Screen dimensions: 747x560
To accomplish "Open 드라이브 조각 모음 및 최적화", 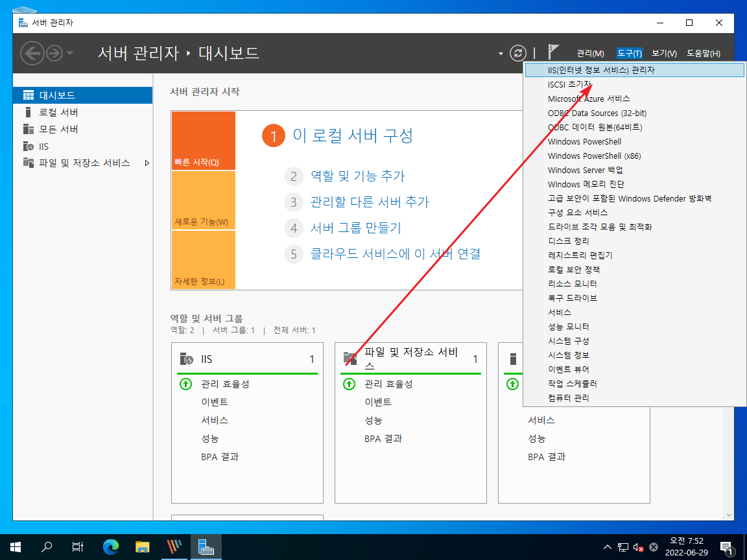I will click(x=635, y=227).
